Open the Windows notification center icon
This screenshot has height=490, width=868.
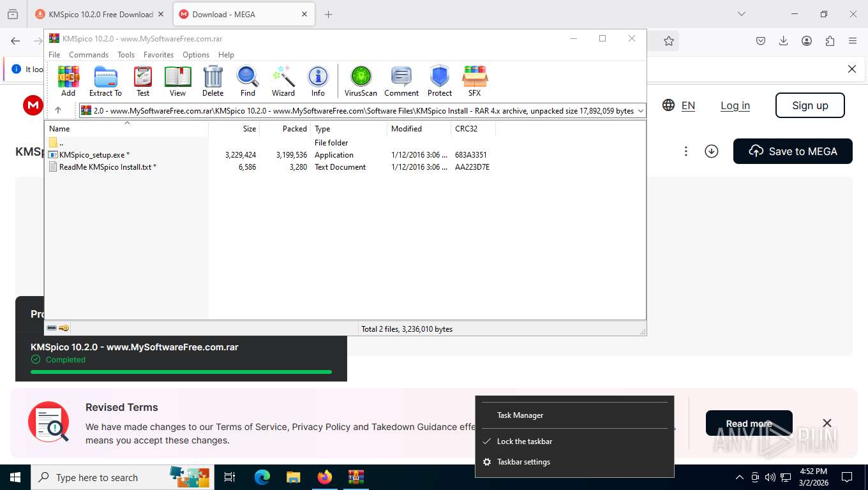tap(847, 477)
